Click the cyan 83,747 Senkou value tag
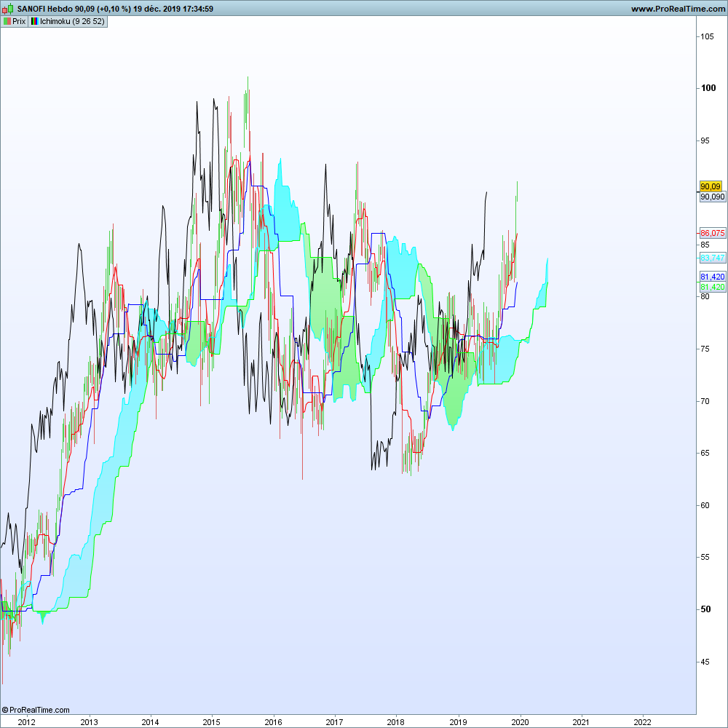 point(712,258)
